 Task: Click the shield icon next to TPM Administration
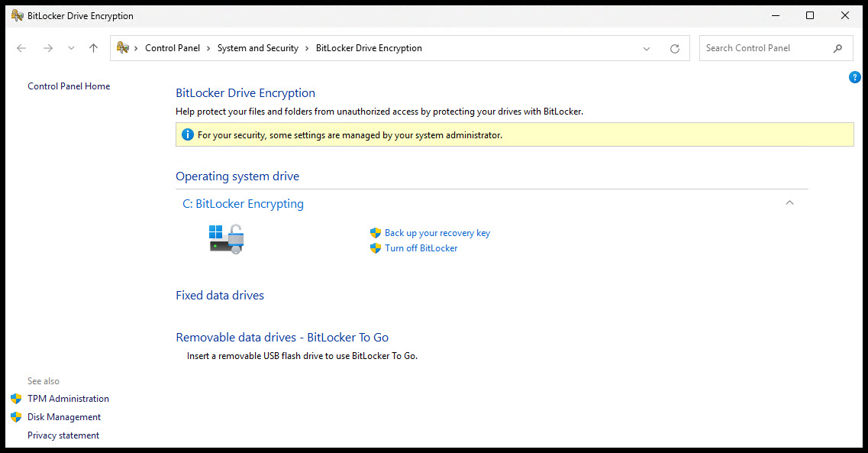click(x=16, y=398)
